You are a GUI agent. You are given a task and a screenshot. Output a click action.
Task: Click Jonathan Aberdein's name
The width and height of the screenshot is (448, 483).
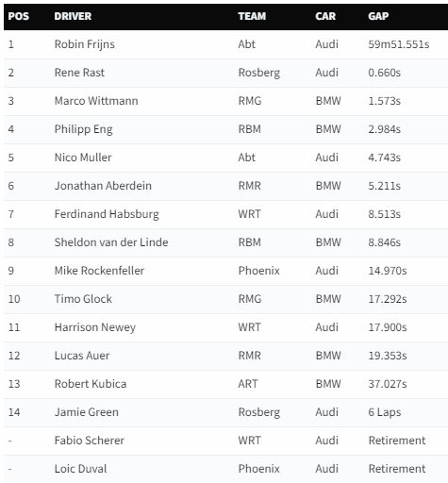coord(103,186)
